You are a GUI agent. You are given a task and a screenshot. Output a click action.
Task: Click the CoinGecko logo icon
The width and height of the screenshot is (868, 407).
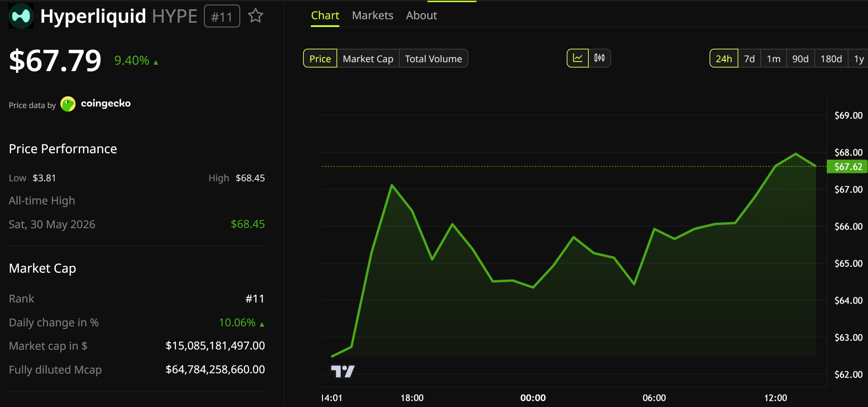point(68,104)
